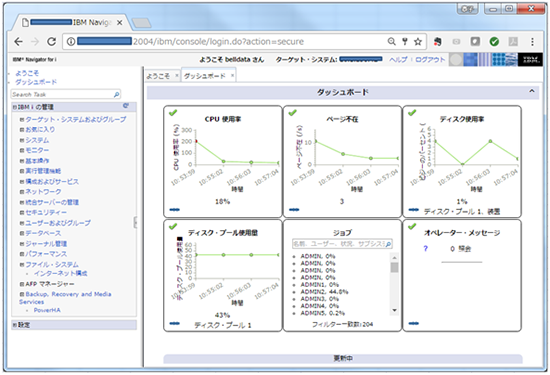Bookmark this page with the star icon
The image size is (550, 375).
[418, 42]
